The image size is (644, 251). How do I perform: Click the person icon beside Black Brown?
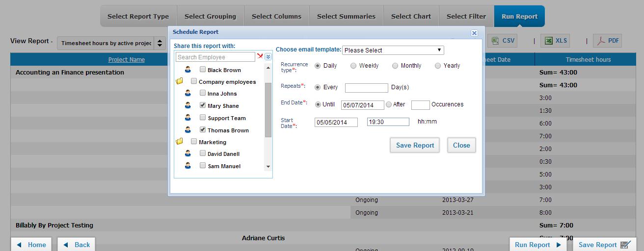pos(188,70)
